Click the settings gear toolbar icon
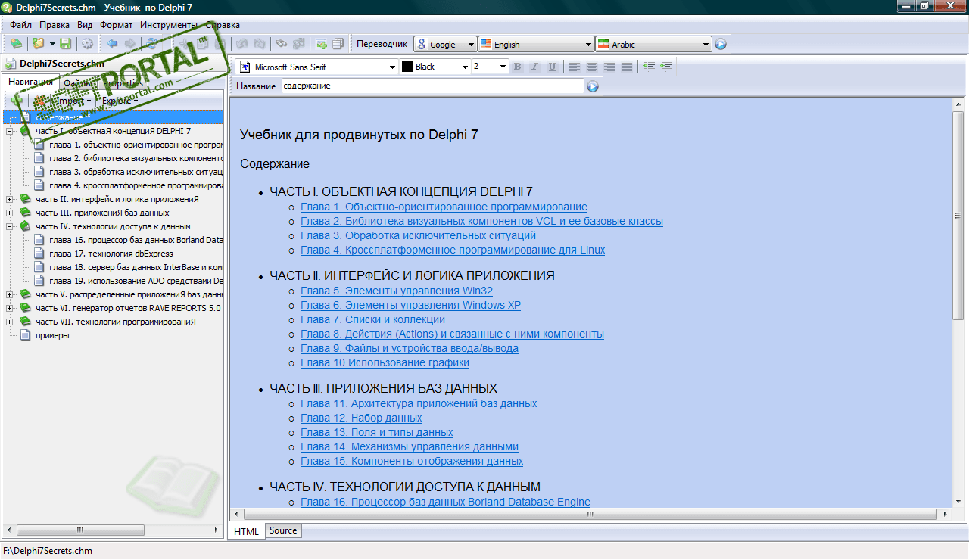969x560 pixels. (87, 44)
